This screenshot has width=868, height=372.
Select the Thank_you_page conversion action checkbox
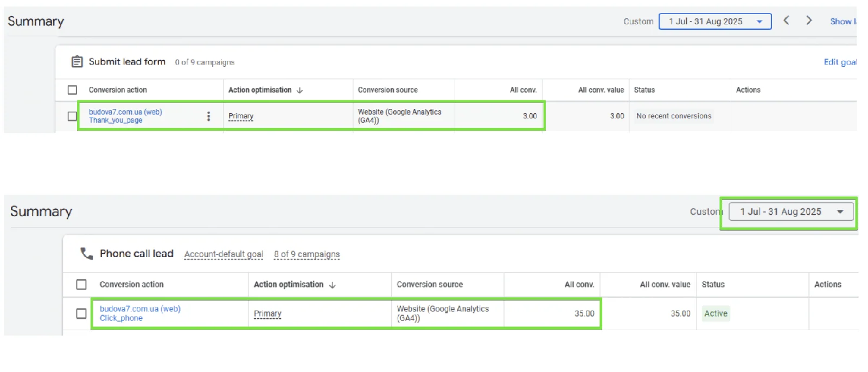point(72,116)
